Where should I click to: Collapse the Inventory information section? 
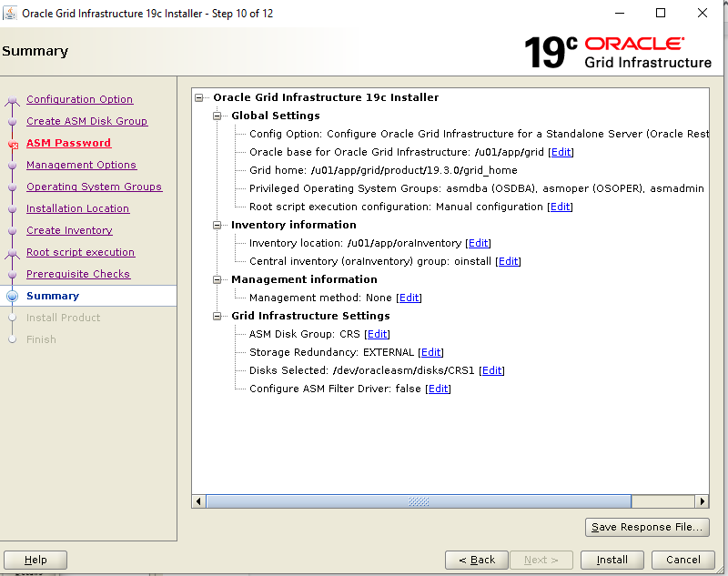pos(217,225)
